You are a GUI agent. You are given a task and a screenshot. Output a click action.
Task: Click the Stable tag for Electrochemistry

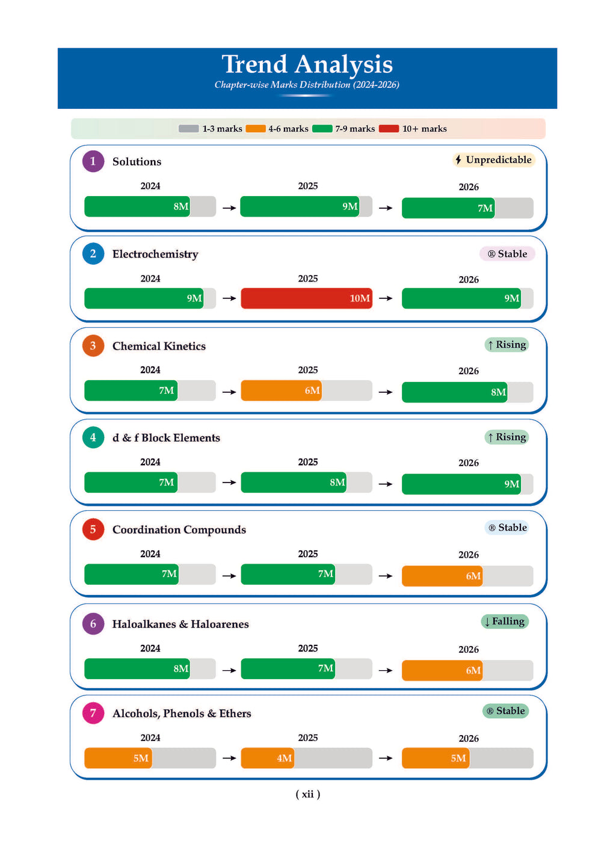507,254
